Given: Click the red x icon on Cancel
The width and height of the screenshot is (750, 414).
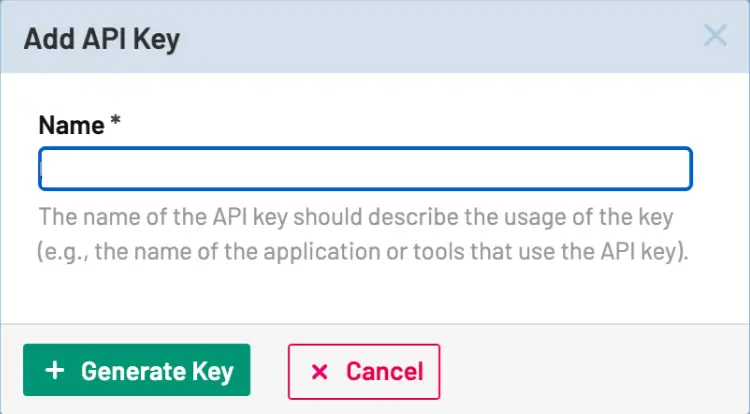Looking at the screenshot, I should click(320, 372).
